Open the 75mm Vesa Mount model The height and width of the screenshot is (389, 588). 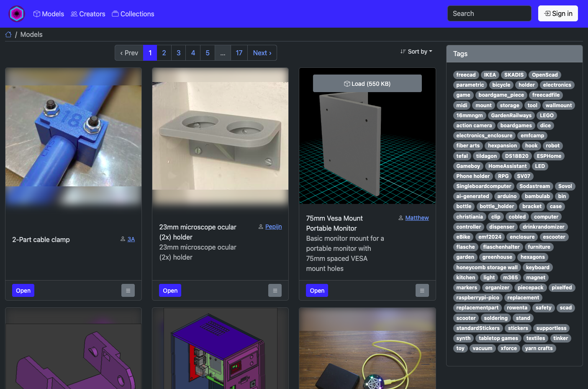(317, 291)
